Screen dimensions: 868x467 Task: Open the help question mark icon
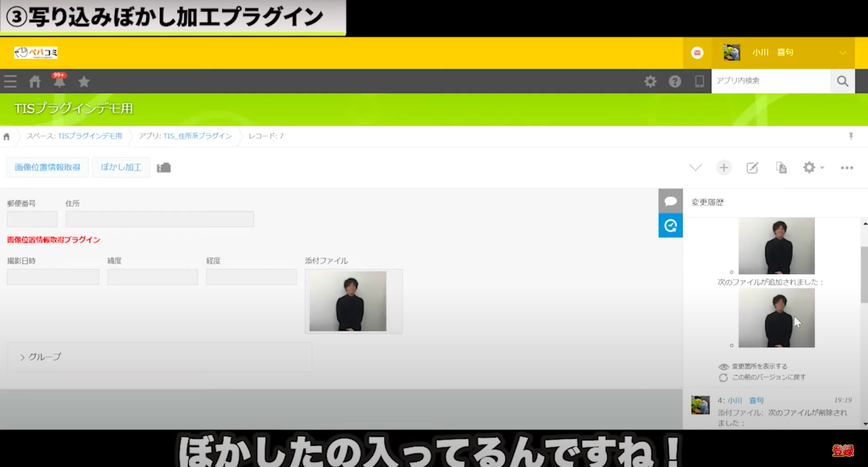click(675, 81)
